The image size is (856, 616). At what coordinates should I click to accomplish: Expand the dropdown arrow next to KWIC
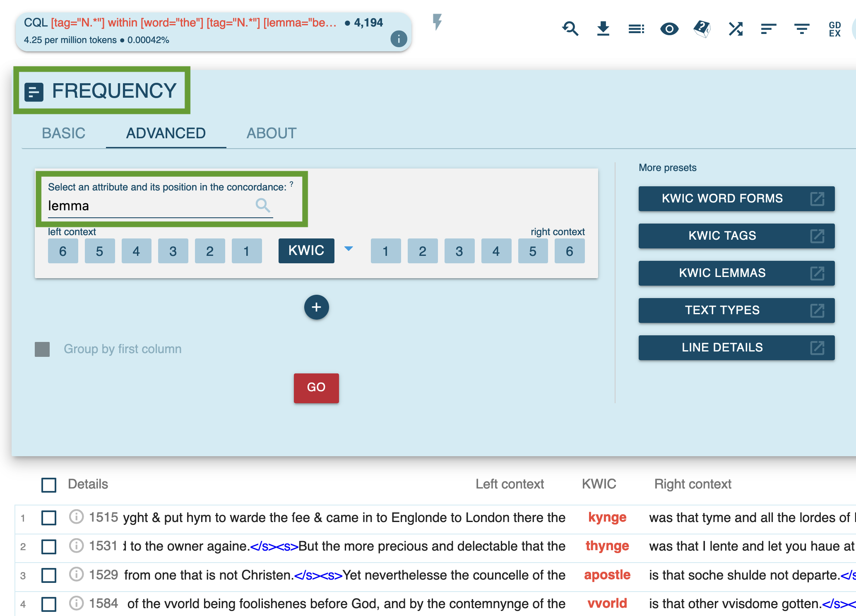(349, 249)
